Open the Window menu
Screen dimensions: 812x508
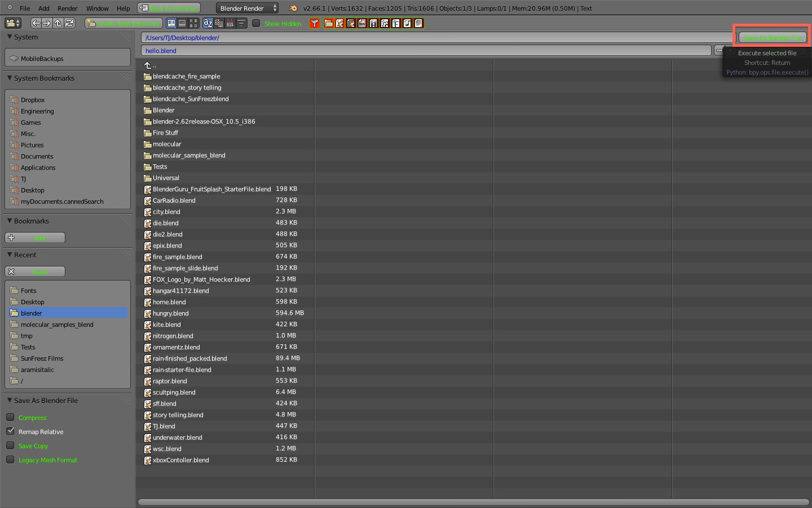tap(98, 8)
